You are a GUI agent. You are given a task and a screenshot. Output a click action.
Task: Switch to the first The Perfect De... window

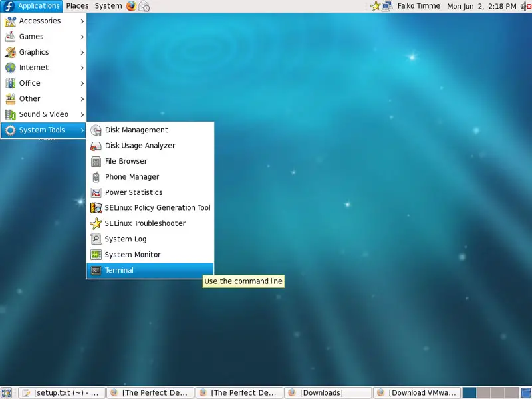(x=150, y=393)
